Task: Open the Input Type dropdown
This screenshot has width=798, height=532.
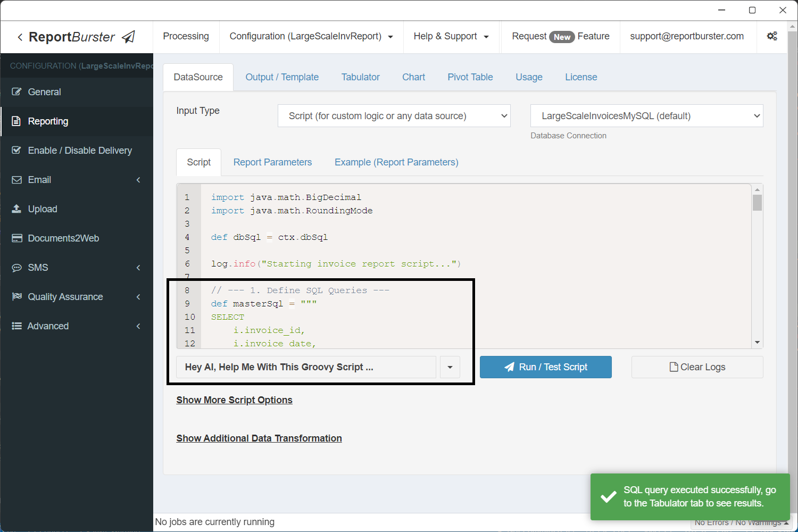Action: tap(394, 116)
